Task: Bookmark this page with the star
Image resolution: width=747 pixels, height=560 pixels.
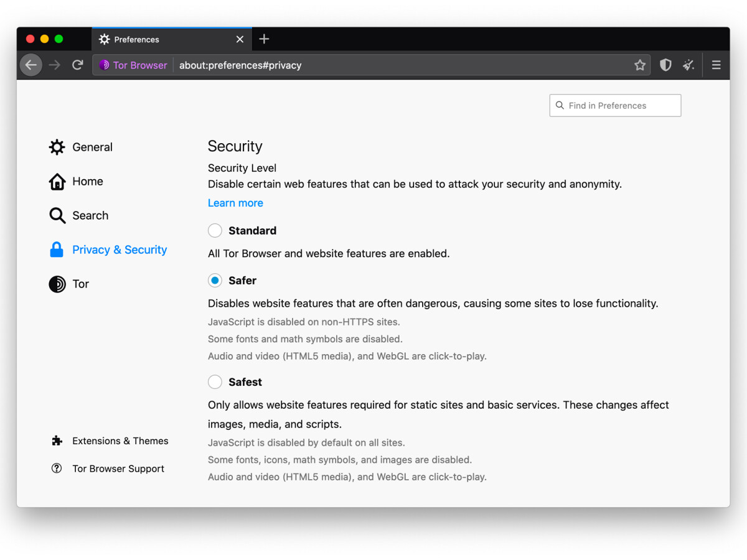Action: (640, 65)
